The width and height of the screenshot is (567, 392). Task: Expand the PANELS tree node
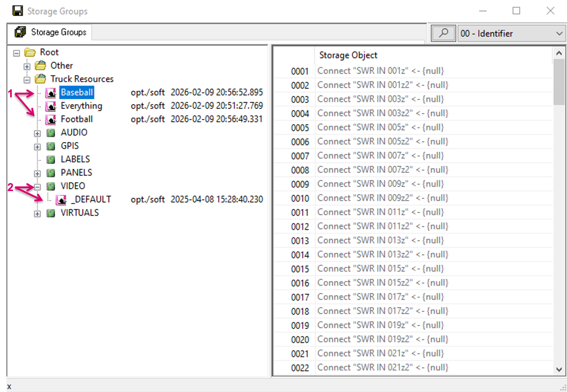pyautogui.click(x=37, y=174)
